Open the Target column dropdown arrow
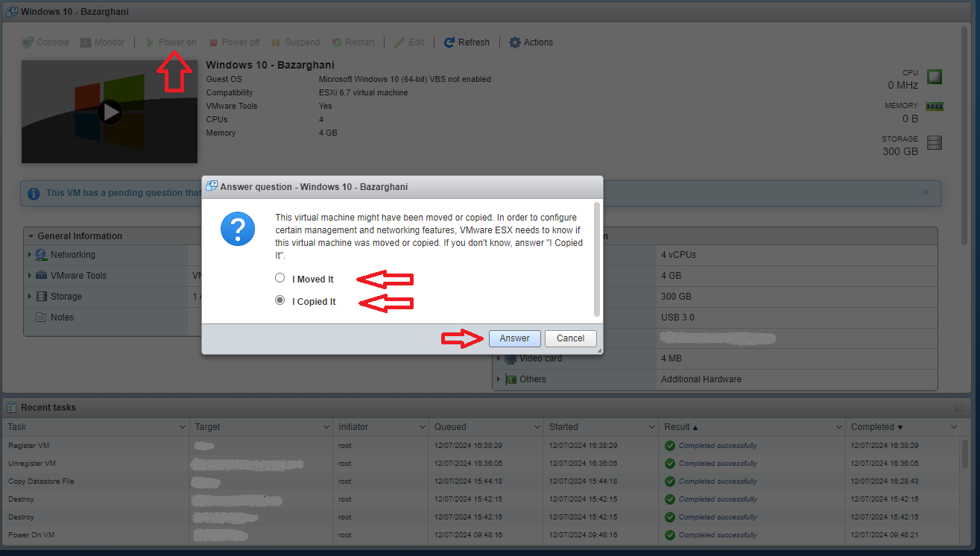980x556 pixels. pos(326,427)
